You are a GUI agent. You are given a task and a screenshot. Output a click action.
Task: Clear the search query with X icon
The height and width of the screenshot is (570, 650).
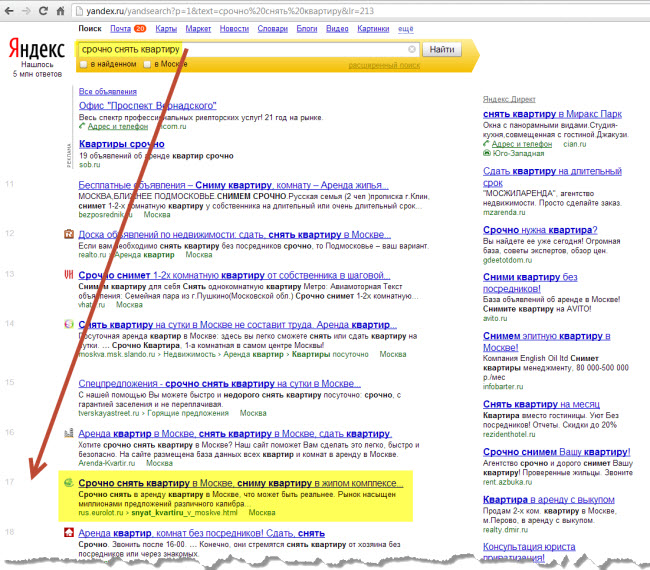[x=412, y=49]
